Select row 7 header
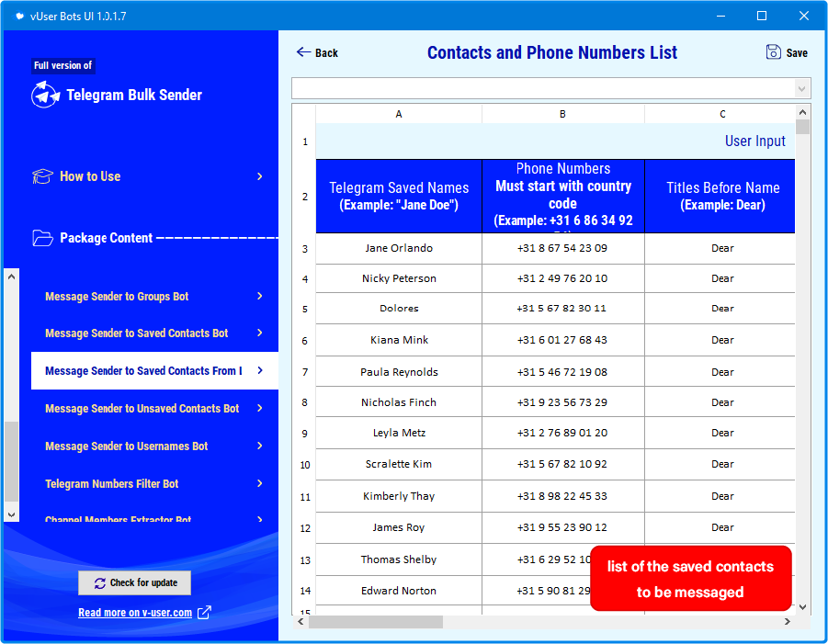 [x=305, y=372]
